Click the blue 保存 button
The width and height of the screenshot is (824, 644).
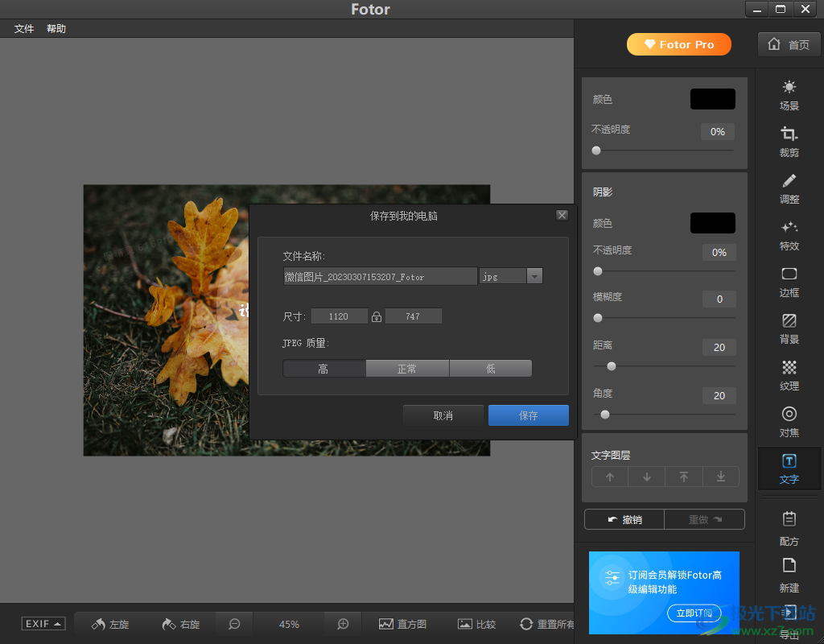click(528, 415)
